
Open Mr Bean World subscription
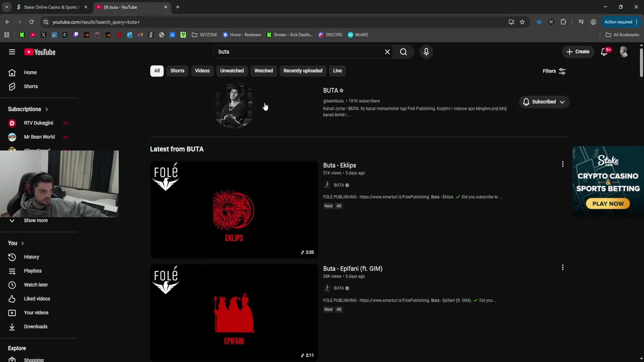click(38, 137)
